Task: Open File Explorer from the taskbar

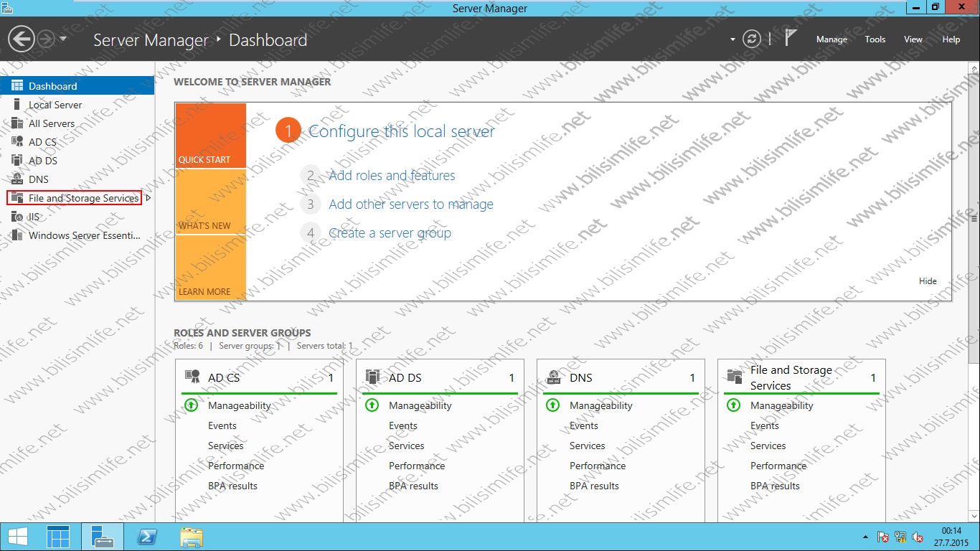Action: pyautogui.click(x=191, y=537)
